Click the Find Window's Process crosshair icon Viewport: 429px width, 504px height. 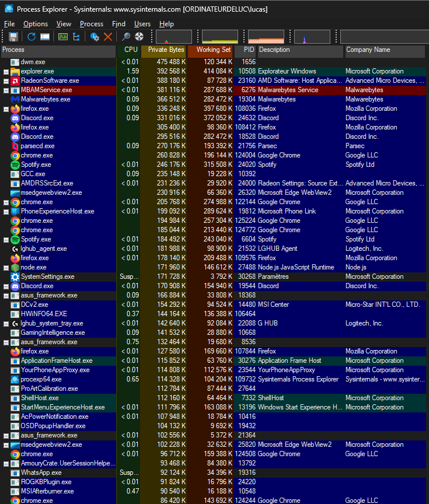pos(139,37)
